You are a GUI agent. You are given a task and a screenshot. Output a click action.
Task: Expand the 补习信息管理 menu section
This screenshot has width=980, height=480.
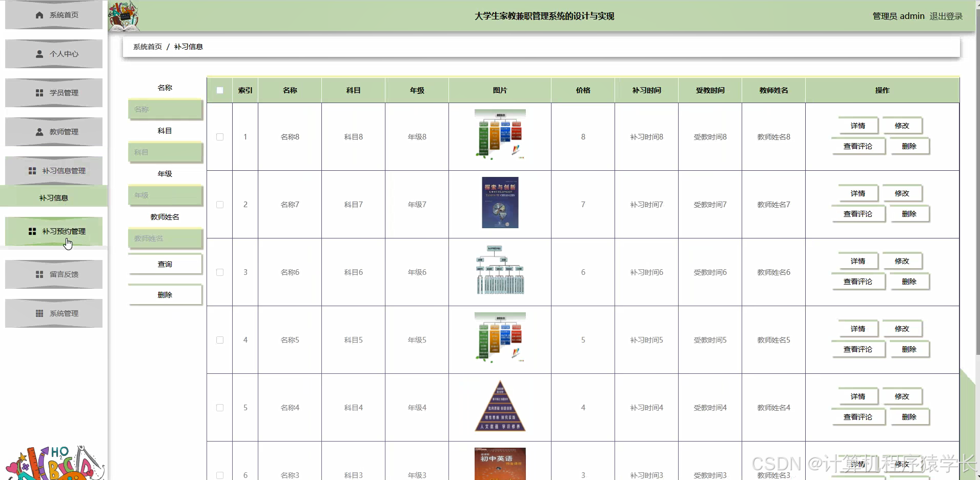tap(64, 171)
